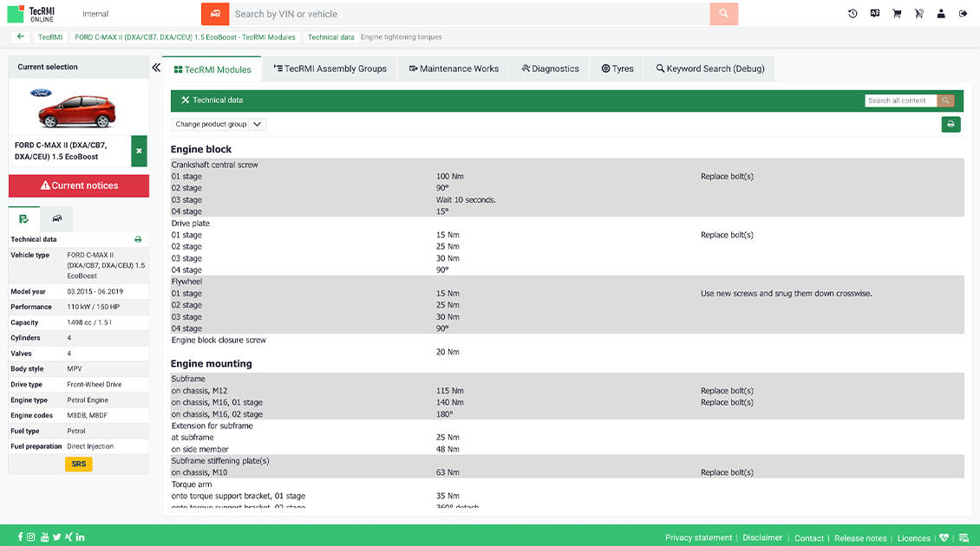The height and width of the screenshot is (546, 980).
Task: Open the Licences footer link
Action: pos(914,538)
